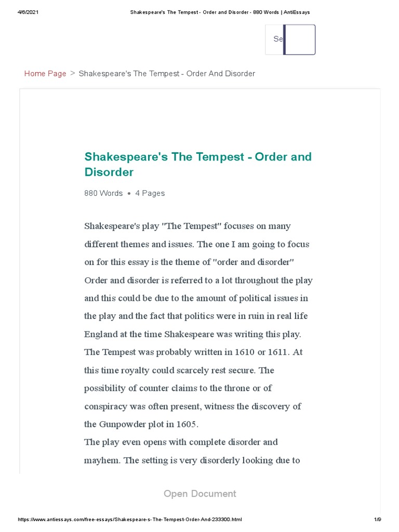399x532 pixels.
Task: Select the Tempest breadcrumb after Home Page
Action: [x=167, y=74]
